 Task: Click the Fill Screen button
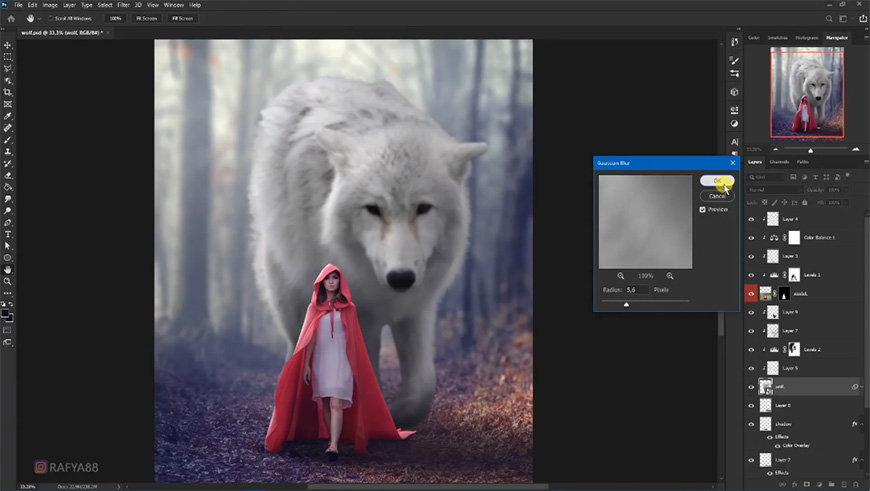[182, 18]
